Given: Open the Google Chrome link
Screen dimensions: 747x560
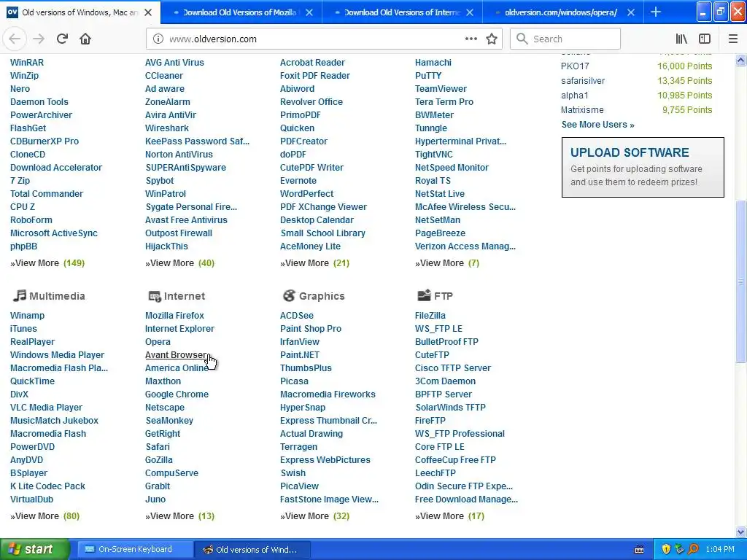Looking at the screenshot, I should 177,394.
